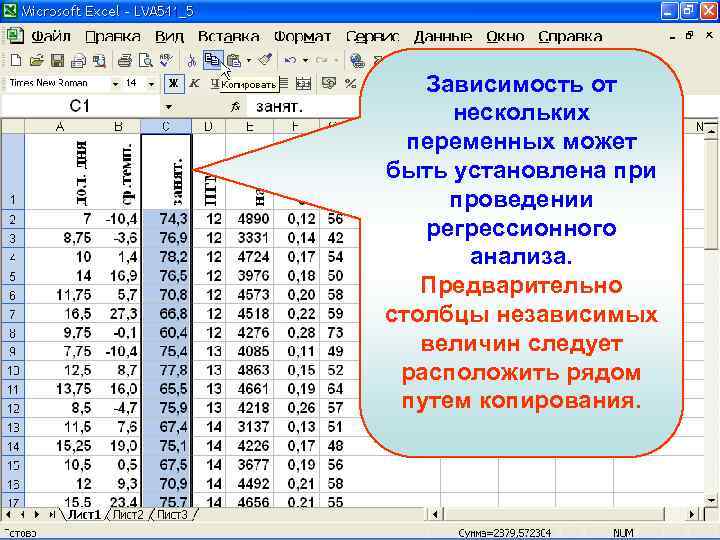Click the formula bar showing занят.
Screen dimensions: 720x540
pyautogui.click(x=303, y=107)
